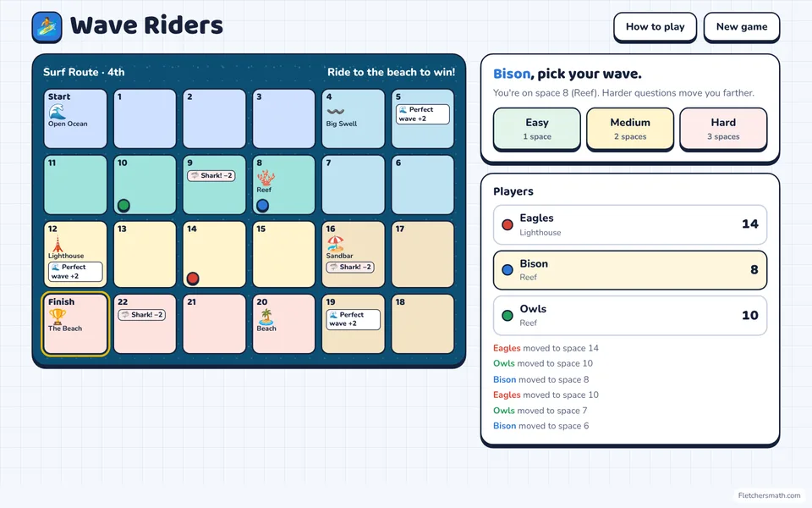Click the Shark! -2 badge on space 9

click(x=211, y=176)
